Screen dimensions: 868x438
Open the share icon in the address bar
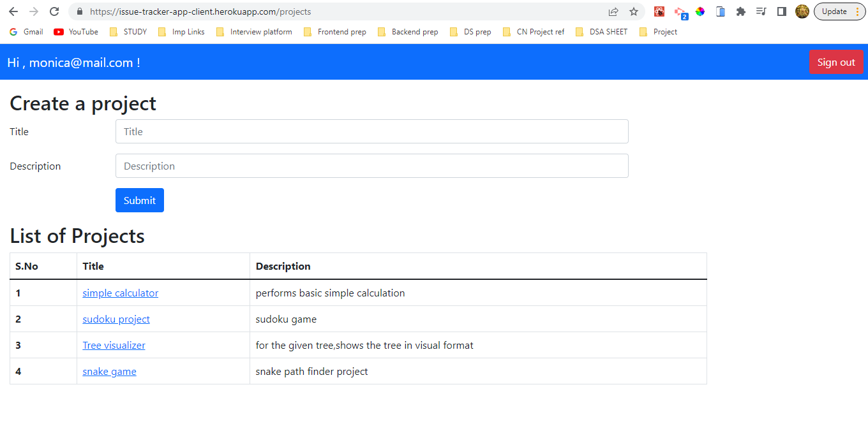click(613, 11)
